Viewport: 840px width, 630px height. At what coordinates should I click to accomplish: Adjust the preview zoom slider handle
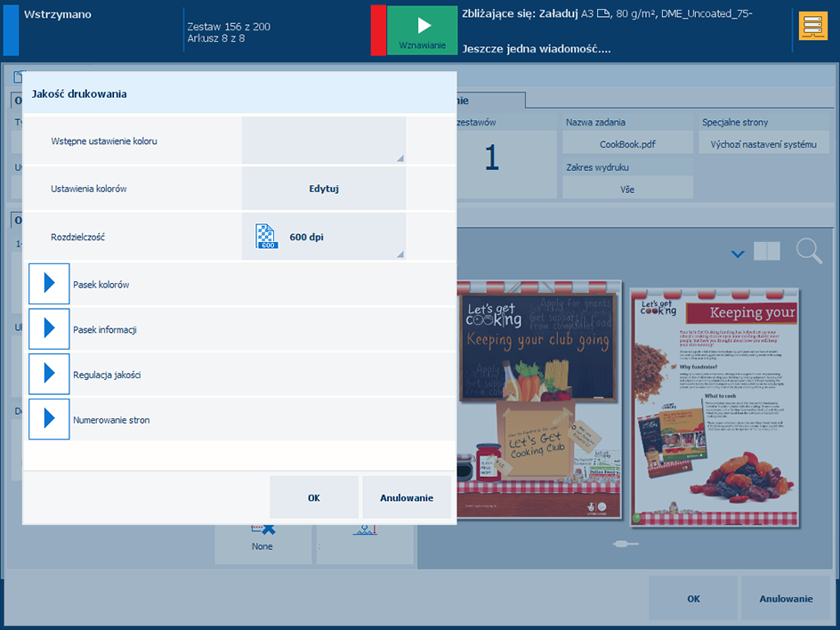coord(621,544)
